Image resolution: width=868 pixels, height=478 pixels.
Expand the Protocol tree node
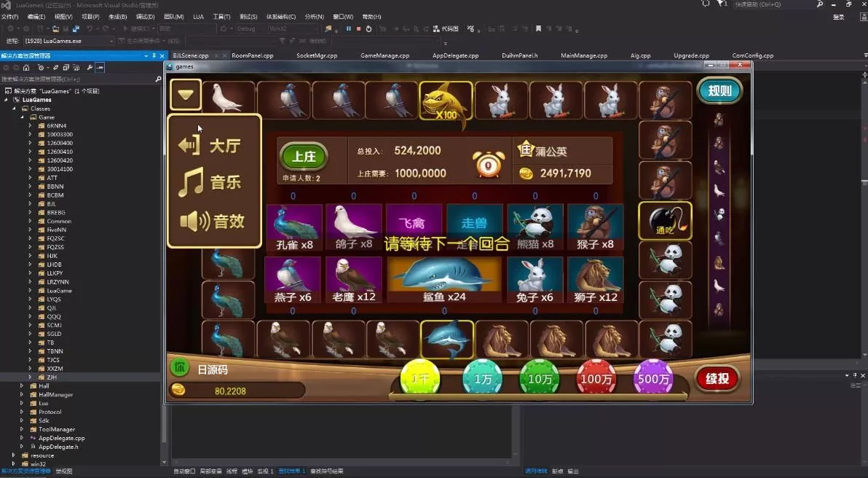(x=22, y=412)
